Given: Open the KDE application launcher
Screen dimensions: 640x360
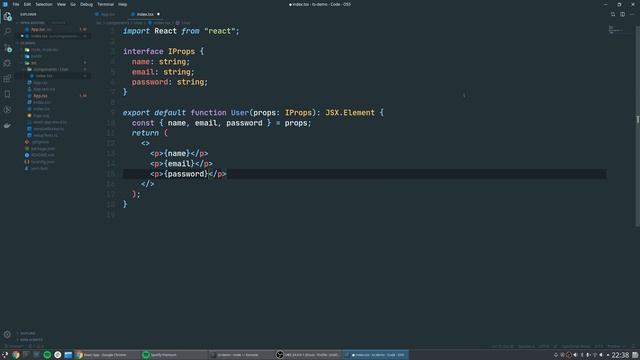Looking at the screenshot, I should [5, 355].
